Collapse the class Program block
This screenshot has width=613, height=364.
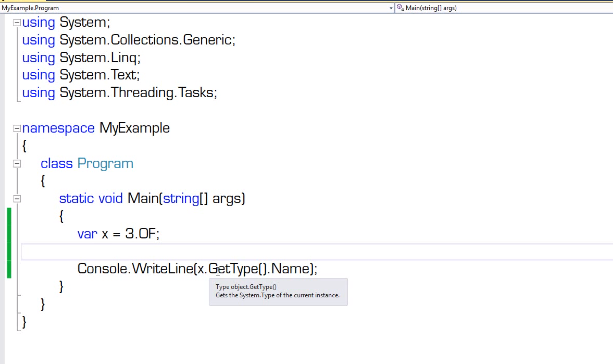pos(17,164)
